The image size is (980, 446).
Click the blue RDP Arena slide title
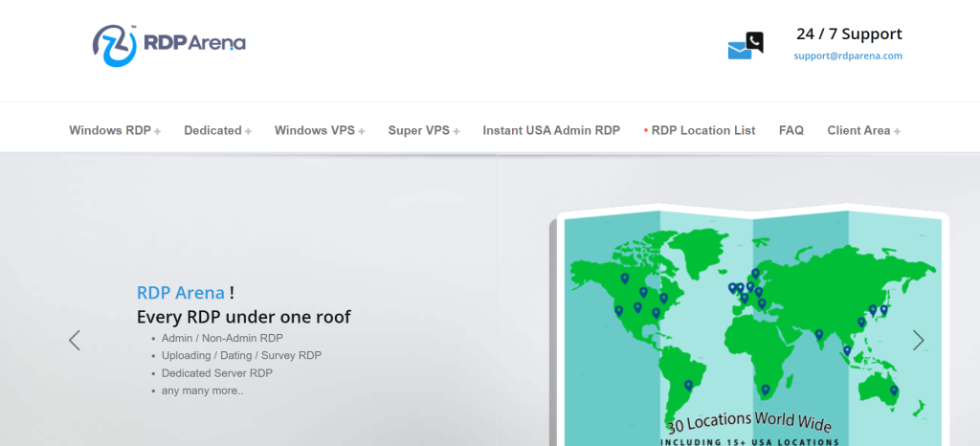click(x=181, y=292)
